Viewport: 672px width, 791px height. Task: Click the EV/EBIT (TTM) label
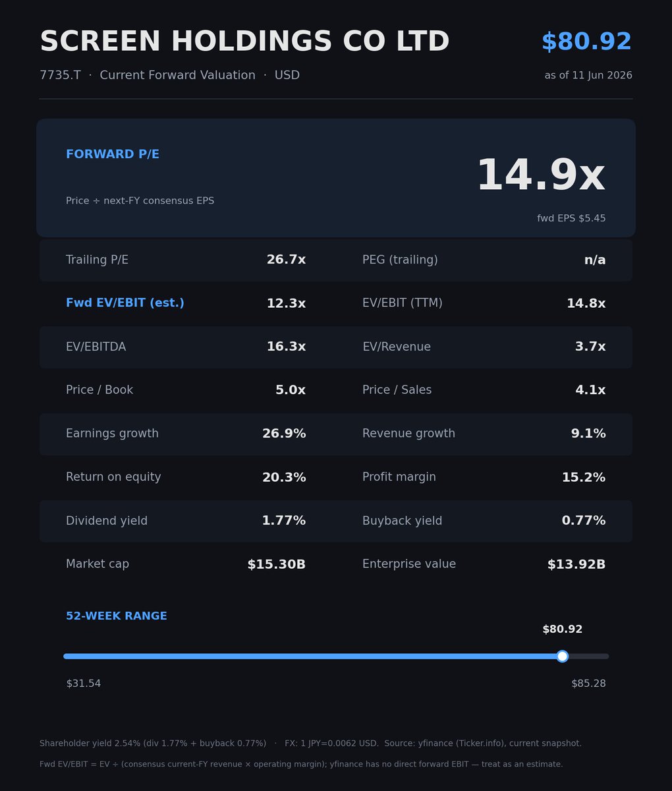coord(403,303)
